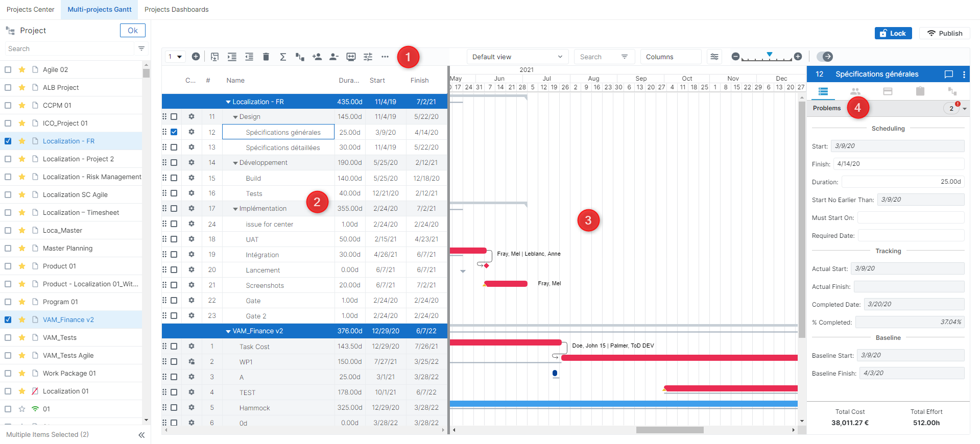Click the Must Start On date field

point(910,218)
